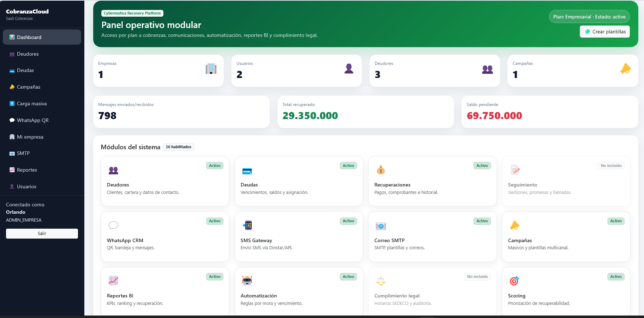Viewport: 644px width, 318px height.
Task: Go to Deudores in the sidebar
Action: (x=42, y=54)
